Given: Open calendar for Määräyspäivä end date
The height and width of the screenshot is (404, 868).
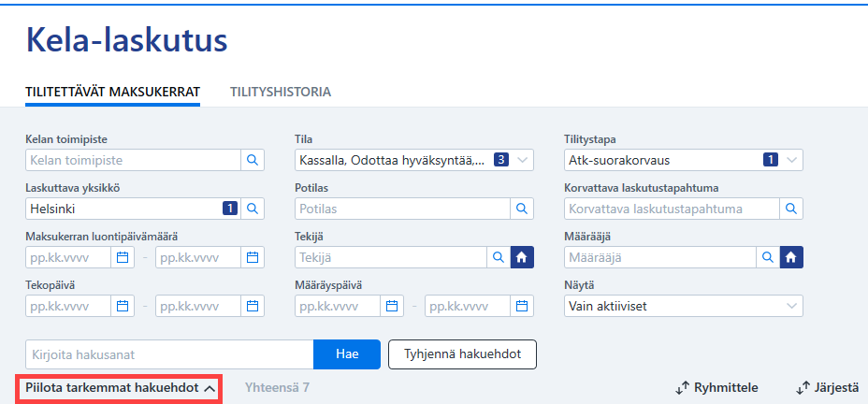Looking at the screenshot, I should click(x=522, y=306).
